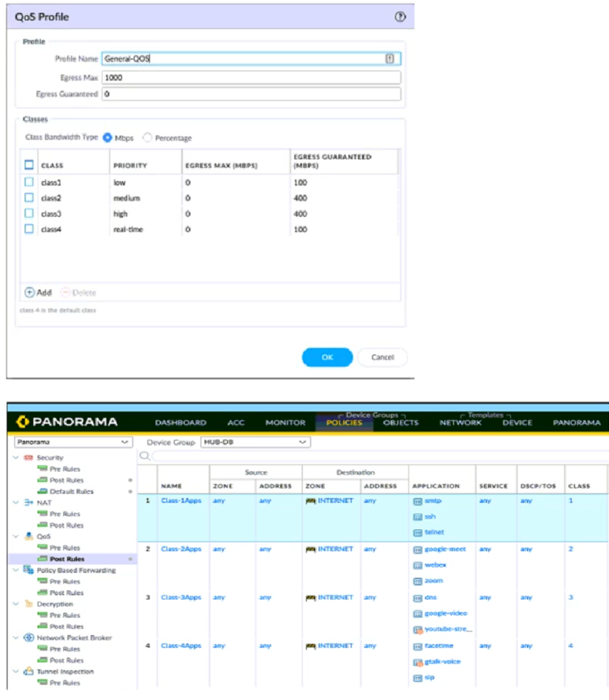This screenshot has height=700, width=609.
Task: Click the Panorama logo icon
Action: pyautogui.click(x=23, y=421)
